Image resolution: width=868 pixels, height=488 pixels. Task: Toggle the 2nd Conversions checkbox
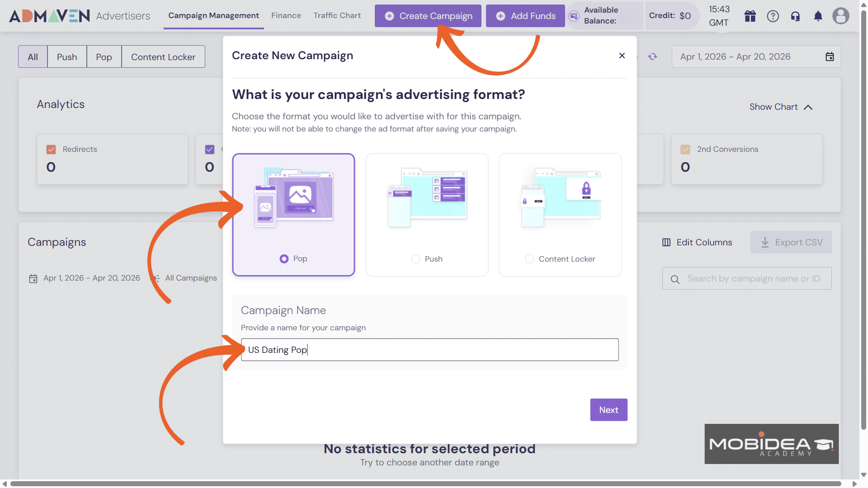685,150
